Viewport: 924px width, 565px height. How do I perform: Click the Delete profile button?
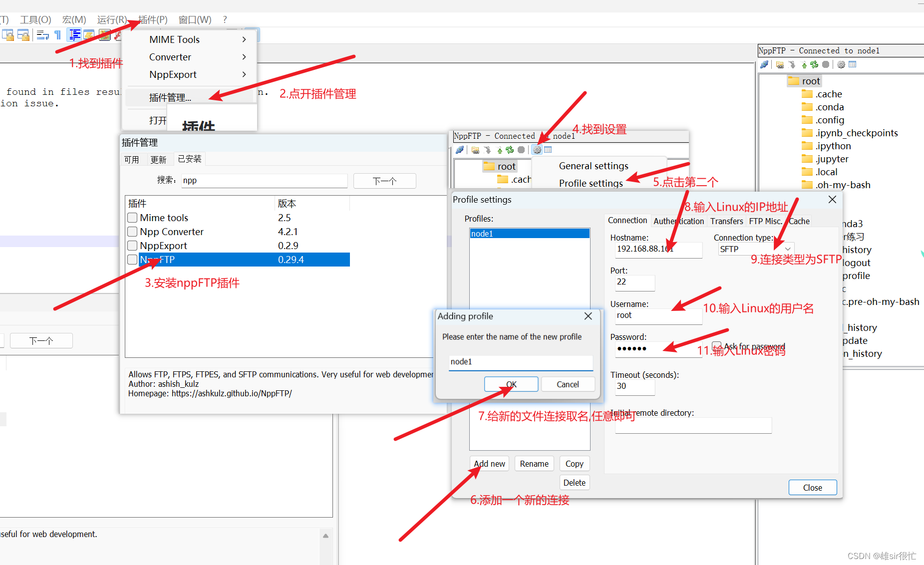(575, 483)
